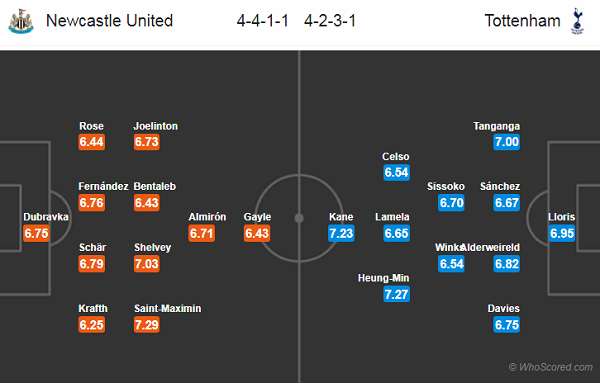Viewport: 600px width, 383px height.
Task: Open the WhoScored.com watermark
Action: (551, 367)
